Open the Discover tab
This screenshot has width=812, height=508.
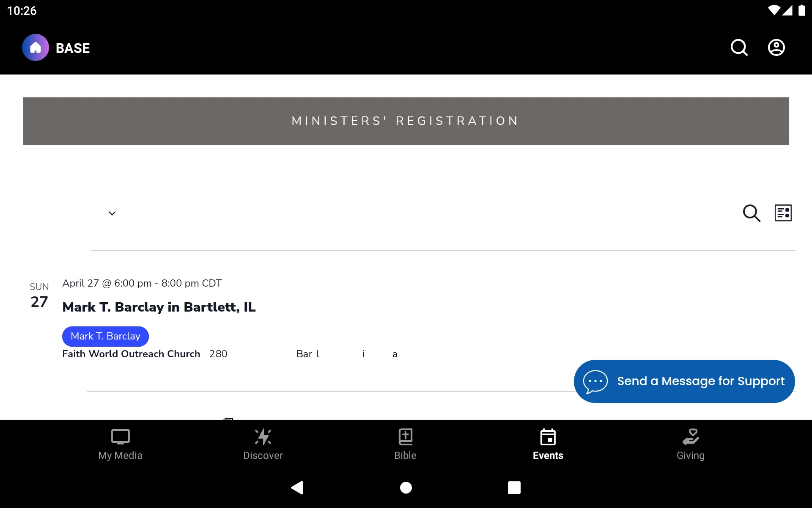point(263,444)
